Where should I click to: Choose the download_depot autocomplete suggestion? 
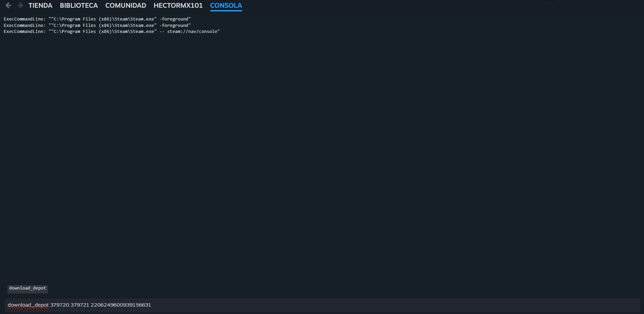[28, 288]
